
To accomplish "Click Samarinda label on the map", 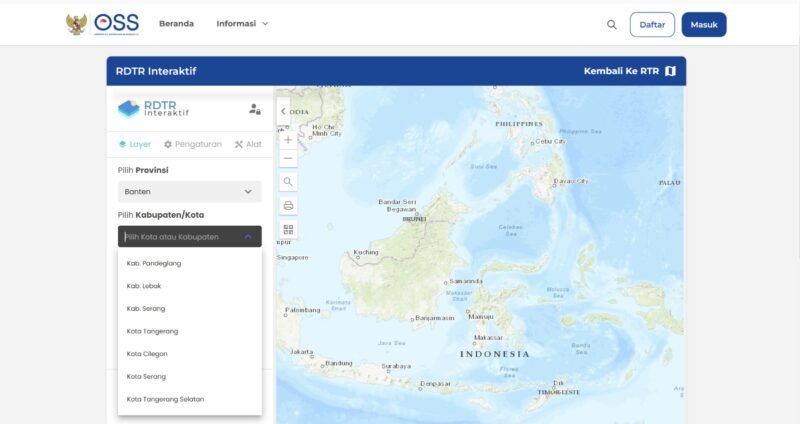I will [x=466, y=281].
